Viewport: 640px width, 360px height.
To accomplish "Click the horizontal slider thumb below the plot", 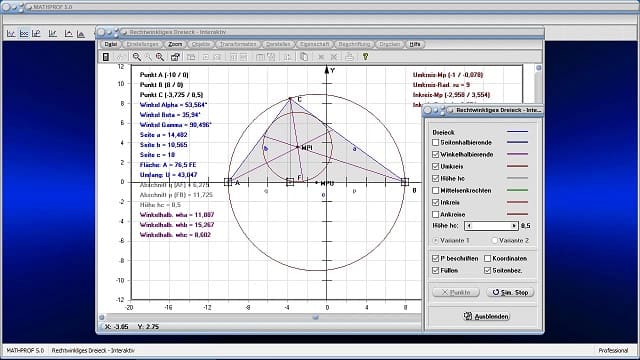I will [x=316, y=317].
